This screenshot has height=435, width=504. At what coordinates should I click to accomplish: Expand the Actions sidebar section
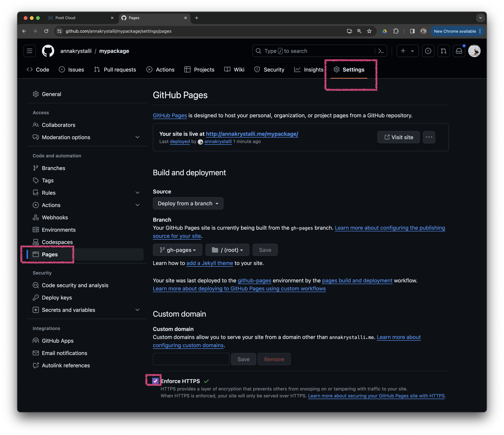point(137,205)
